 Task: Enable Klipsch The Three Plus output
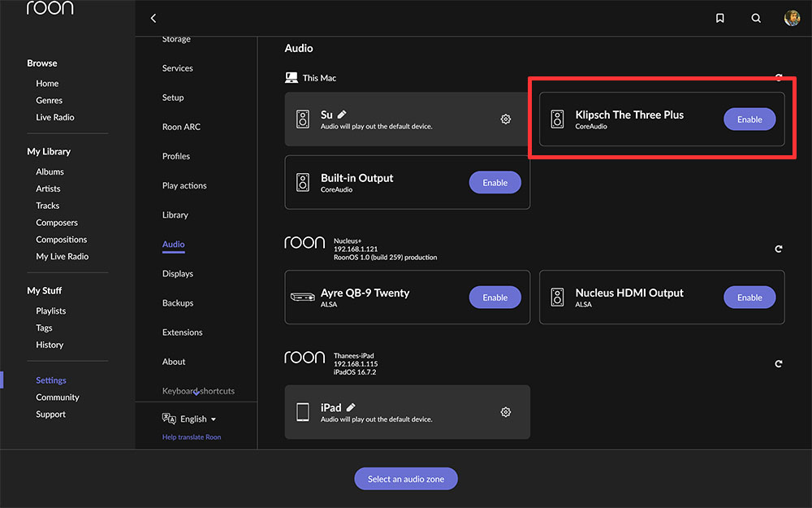coord(749,119)
